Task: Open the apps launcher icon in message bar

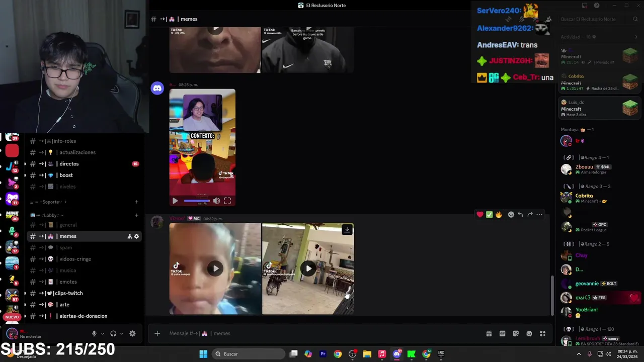Action: [x=542, y=333]
